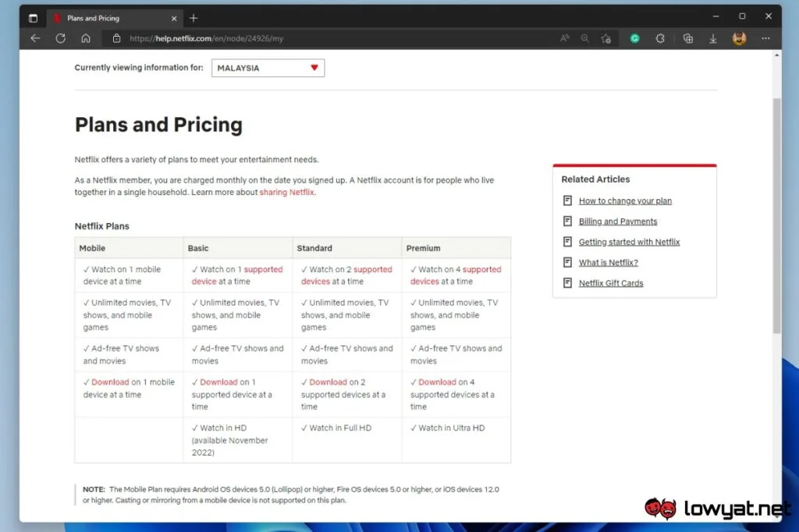View site info lock icon in address bar
This screenshot has height=532, width=799.
tap(116, 38)
